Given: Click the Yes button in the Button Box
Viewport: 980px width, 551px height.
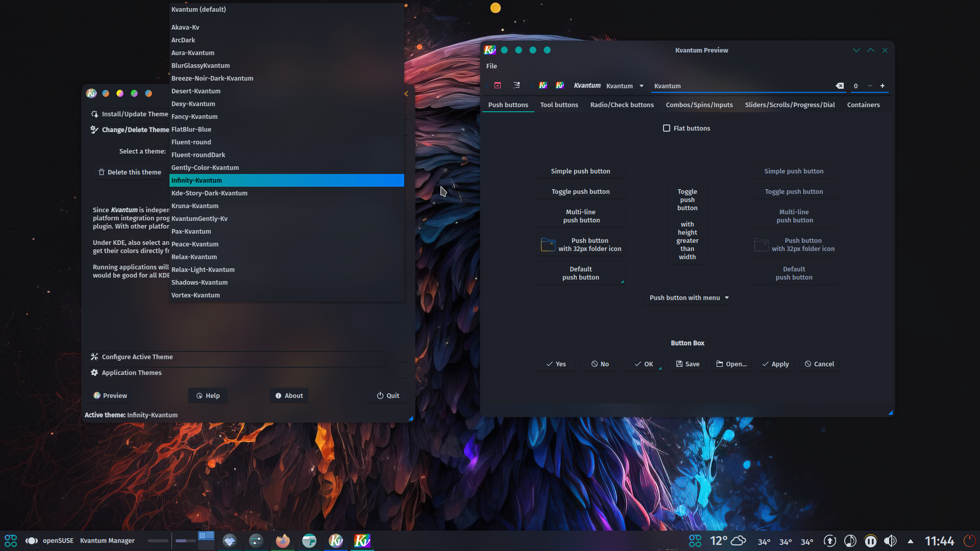Looking at the screenshot, I should point(556,364).
